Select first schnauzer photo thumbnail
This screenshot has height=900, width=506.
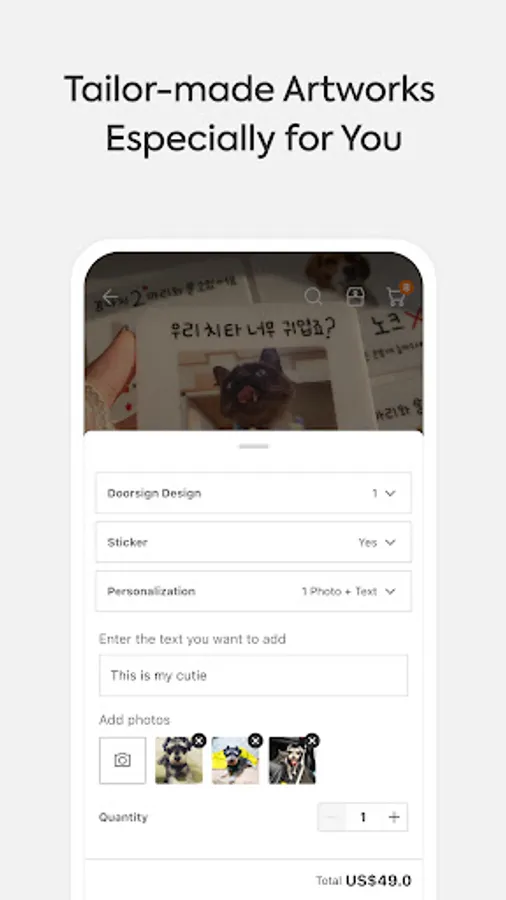pyautogui.click(x=179, y=761)
